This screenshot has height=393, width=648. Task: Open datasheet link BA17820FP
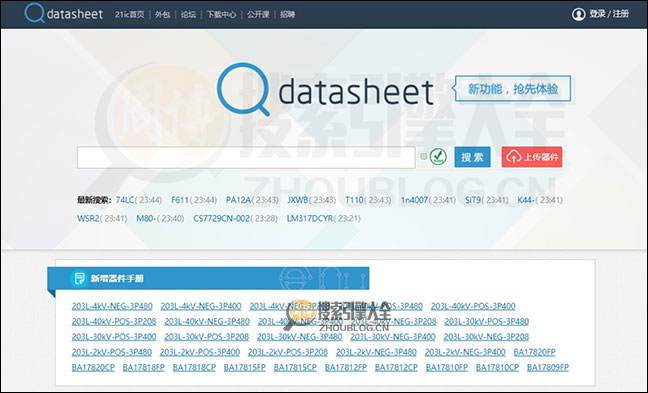[x=534, y=352]
